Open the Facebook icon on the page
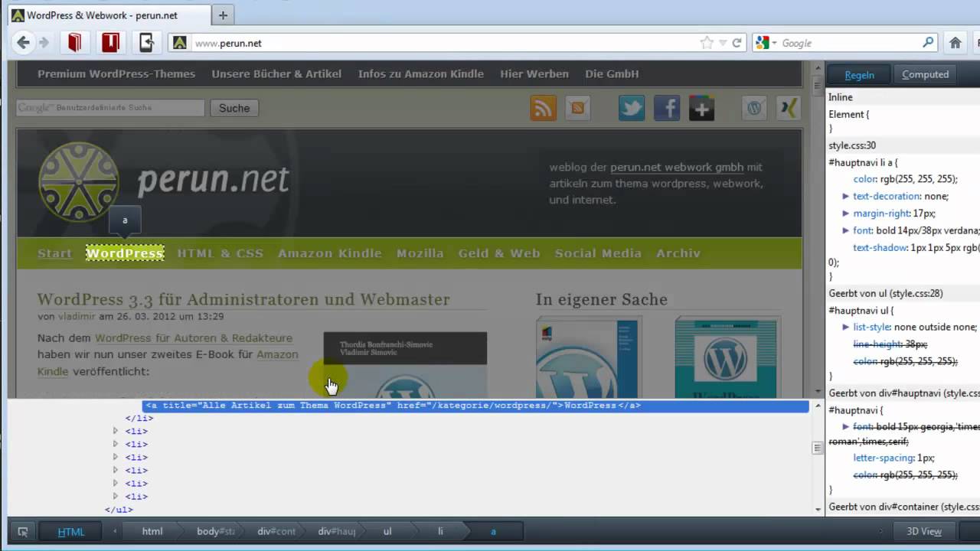The height and width of the screenshot is (551, 980). point(667,108)
